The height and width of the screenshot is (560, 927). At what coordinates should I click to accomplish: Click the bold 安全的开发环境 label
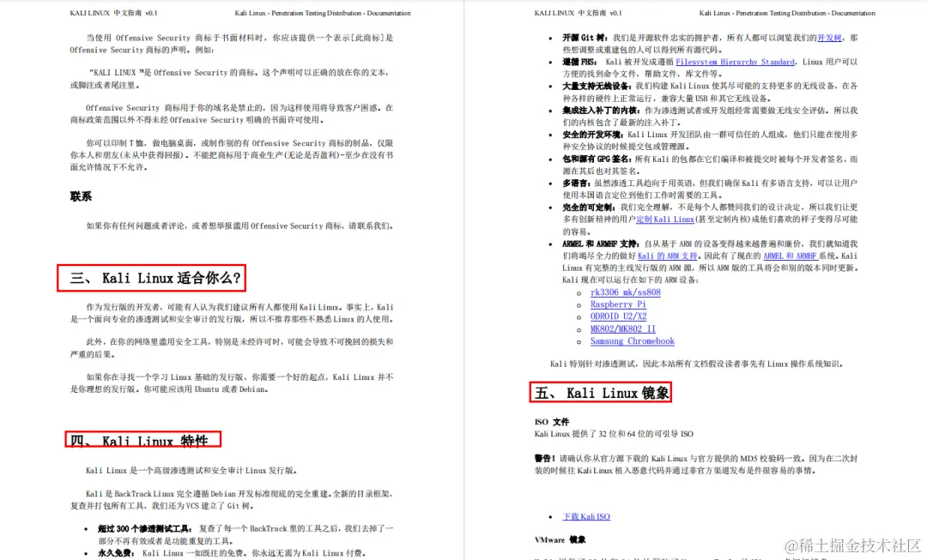pos(594,135)
